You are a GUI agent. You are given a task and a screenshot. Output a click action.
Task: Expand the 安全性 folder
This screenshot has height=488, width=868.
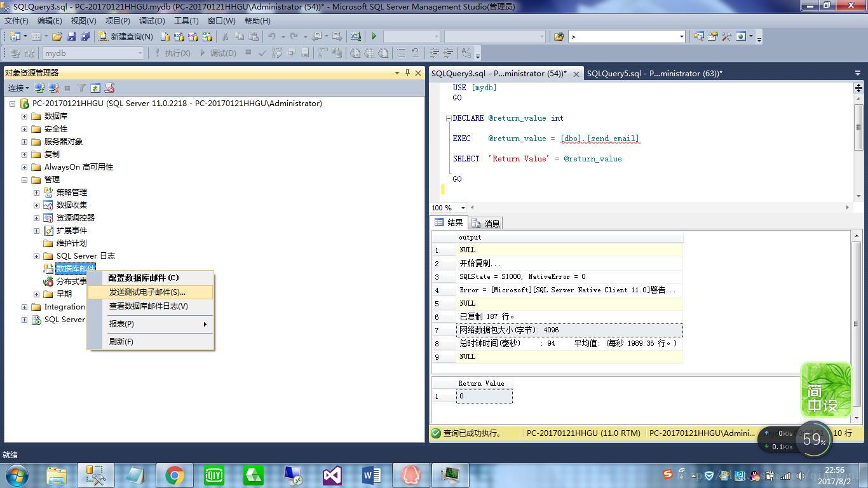pyautogui.click(x=24, y=129)
